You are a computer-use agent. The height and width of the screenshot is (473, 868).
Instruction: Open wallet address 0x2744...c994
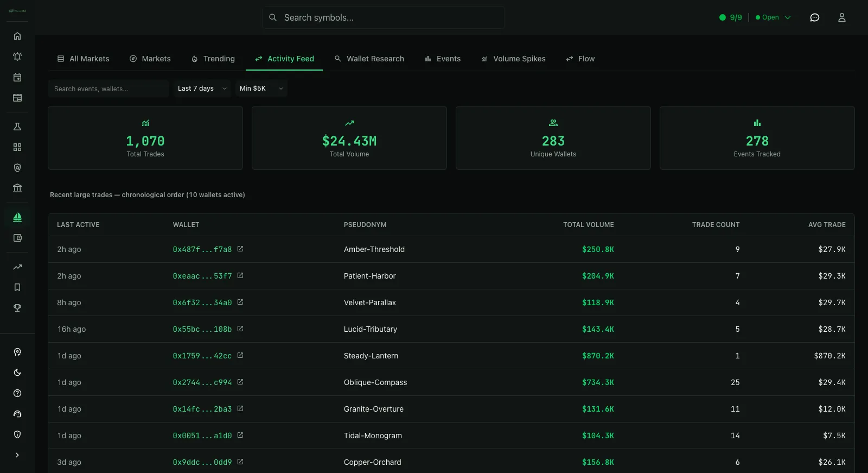click(202, 382)
